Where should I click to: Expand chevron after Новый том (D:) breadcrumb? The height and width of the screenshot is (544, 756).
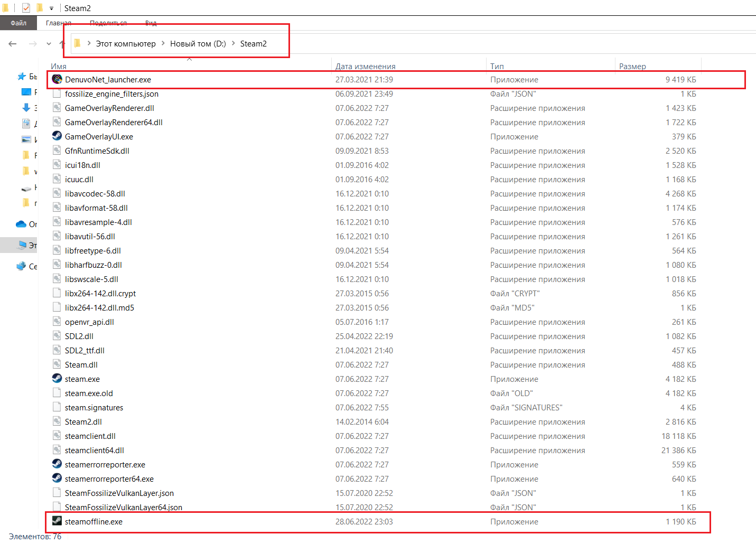[233, 43]
